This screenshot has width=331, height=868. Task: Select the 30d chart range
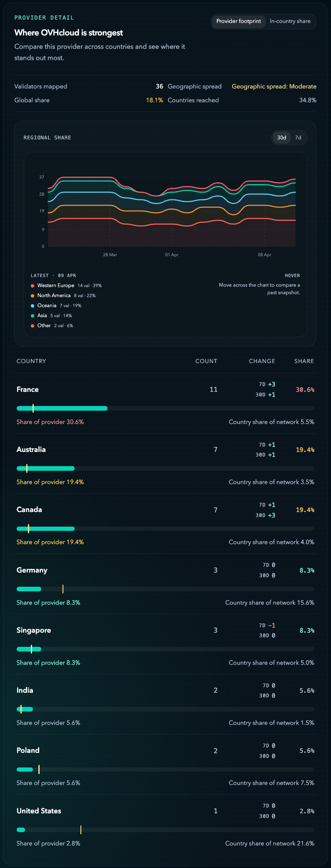(x=281, y=137)
